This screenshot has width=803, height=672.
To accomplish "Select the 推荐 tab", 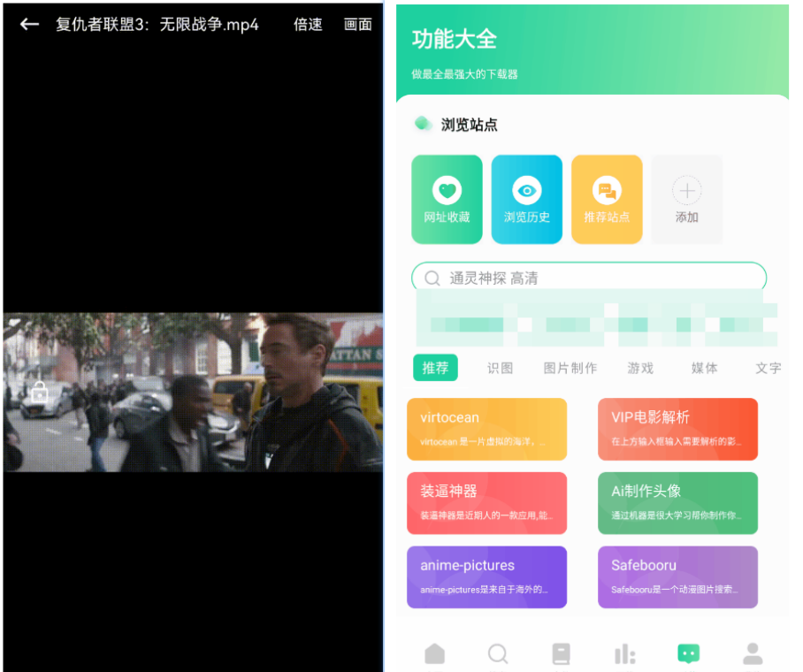I will (x=435, y=368).
